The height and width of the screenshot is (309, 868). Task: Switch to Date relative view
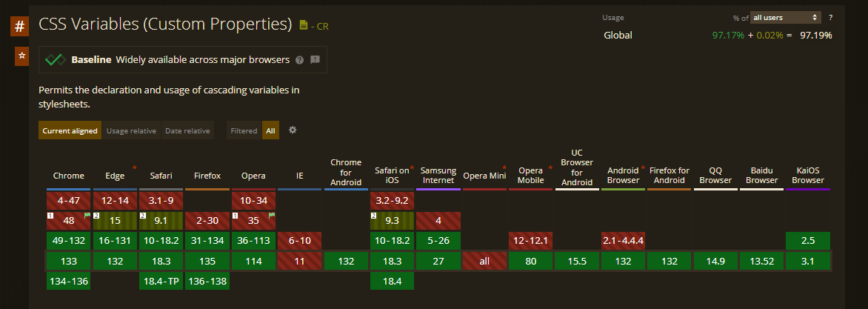pyautogui.click(x=187, y=130)
